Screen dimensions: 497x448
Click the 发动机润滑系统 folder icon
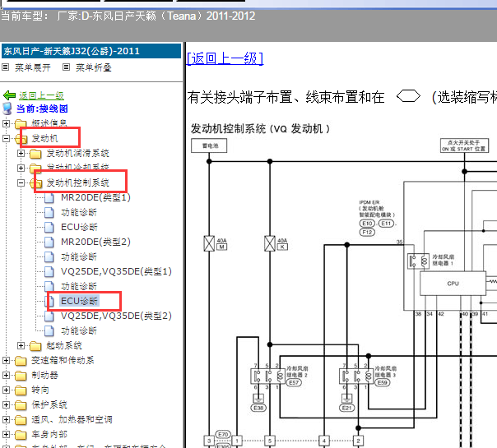point(35,154)
